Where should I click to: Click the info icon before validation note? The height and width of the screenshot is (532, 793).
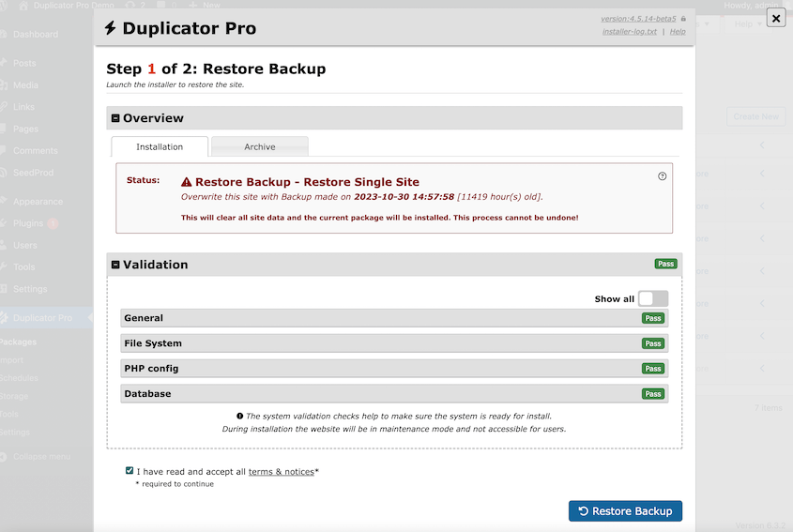(x=239, y=416)
